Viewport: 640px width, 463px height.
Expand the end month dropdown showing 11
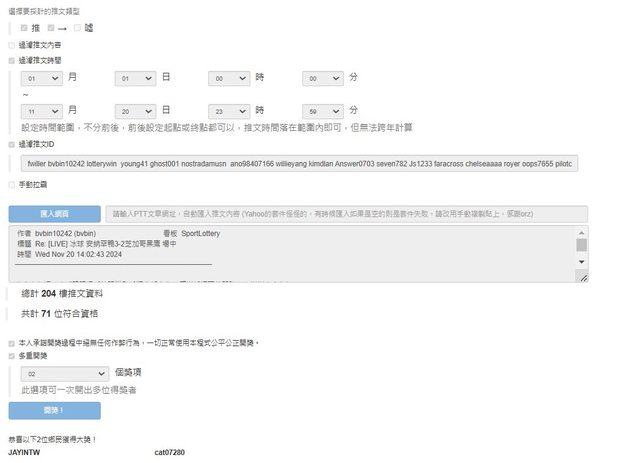[x=41, y=111]
